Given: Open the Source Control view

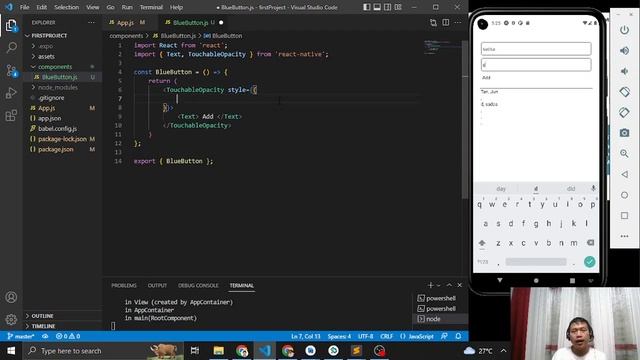Looking at the screenshot, I should pyautogui.click(x=11, y=71).
